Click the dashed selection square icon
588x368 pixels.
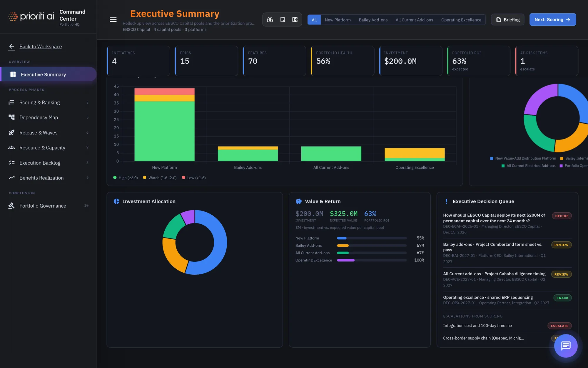pyautogui.click(x=282, y=20)
